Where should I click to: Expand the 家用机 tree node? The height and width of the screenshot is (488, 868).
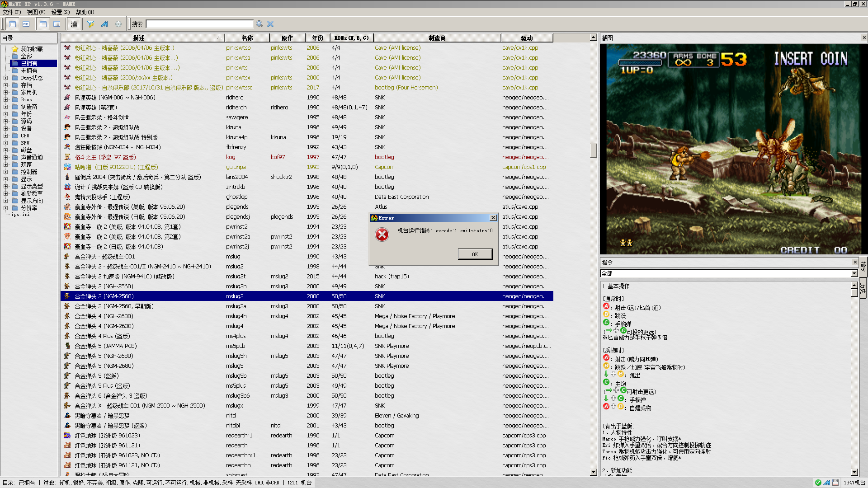(6, 92)
